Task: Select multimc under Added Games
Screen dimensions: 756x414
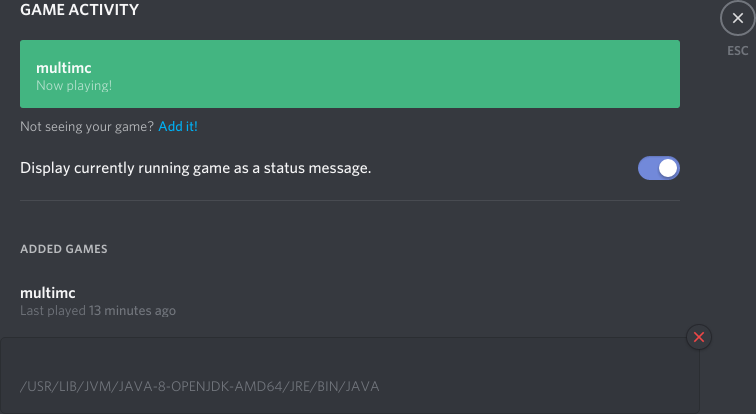Action: coord(48,293)
